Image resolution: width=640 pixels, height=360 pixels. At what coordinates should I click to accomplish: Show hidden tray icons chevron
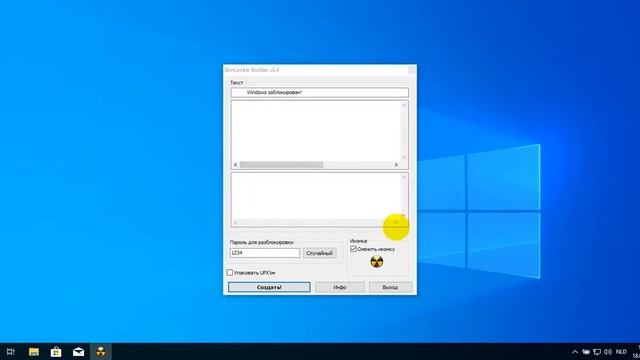(x=575, y=351)
